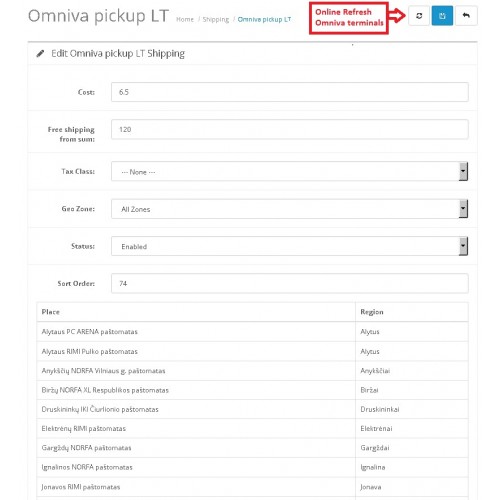Expand the Geo Zone dropdown
The width and height of the screenshot is (500, 500).
click(290, 209)
